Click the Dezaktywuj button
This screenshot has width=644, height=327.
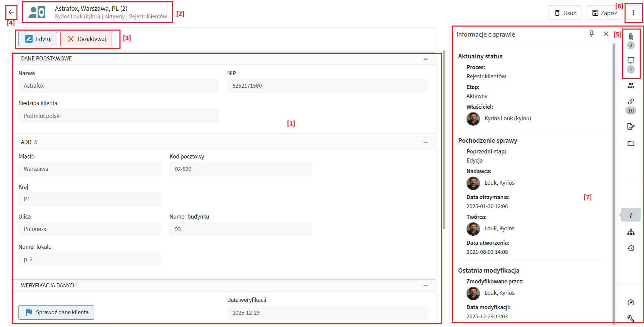click(86, 39)
